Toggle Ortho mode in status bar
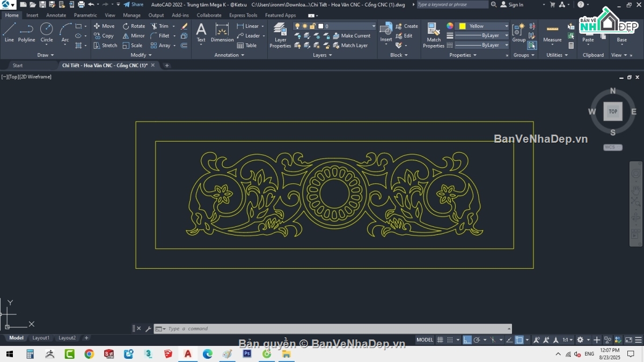This screenshot has width=644, height=362. (467, 340)
